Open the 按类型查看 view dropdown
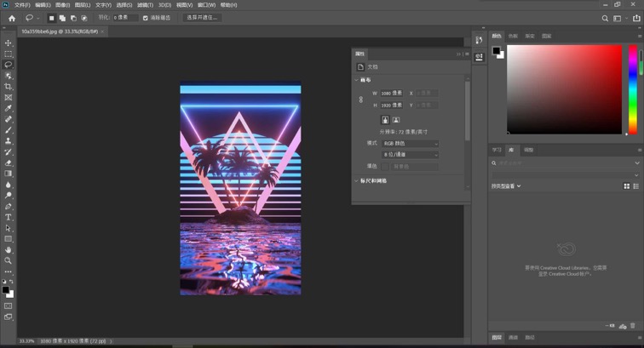 [x=506, y=186]
